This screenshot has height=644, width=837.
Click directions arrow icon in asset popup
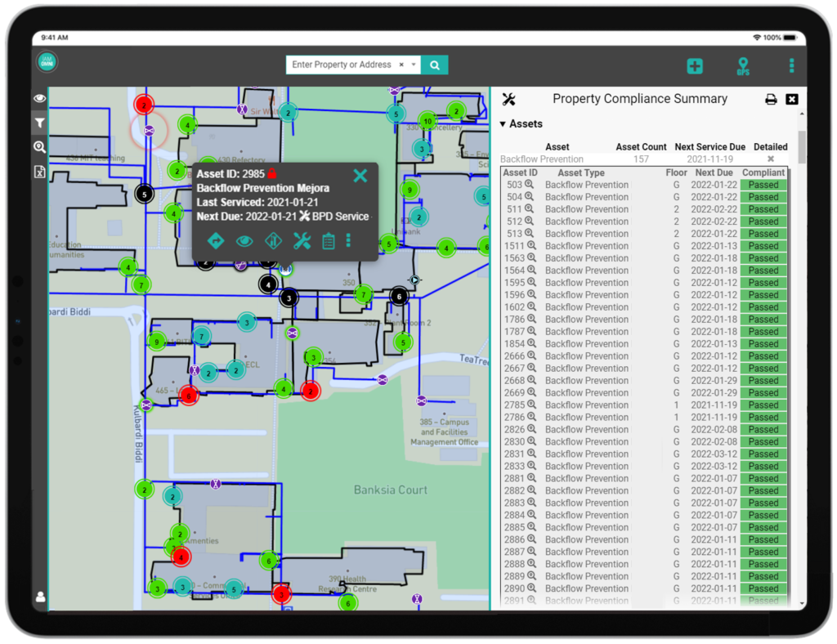pos(216,240)
